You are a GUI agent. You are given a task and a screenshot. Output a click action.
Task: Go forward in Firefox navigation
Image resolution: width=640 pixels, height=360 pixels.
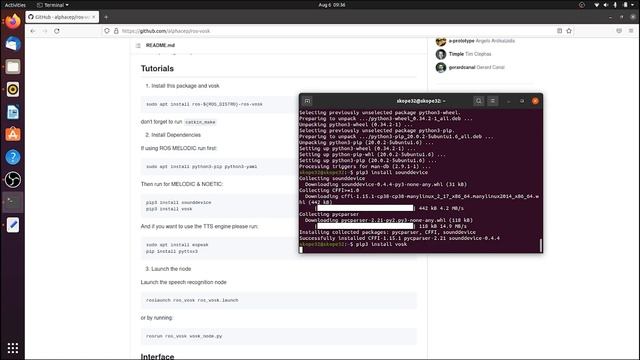point(45,31)
